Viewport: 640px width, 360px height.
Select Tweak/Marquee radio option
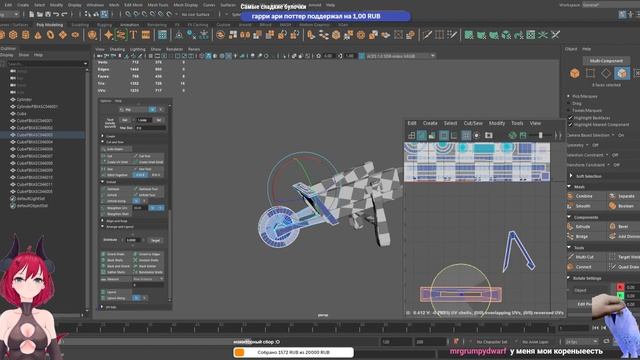569,110
